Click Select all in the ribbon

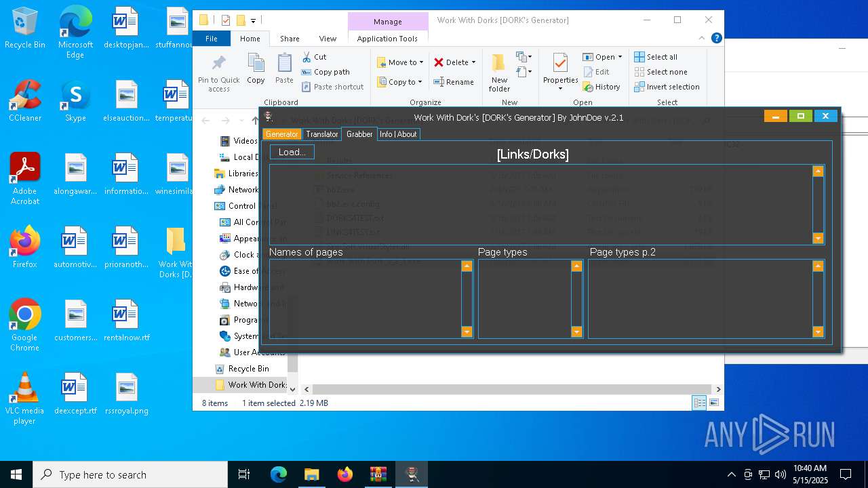(x=656, y=57)
